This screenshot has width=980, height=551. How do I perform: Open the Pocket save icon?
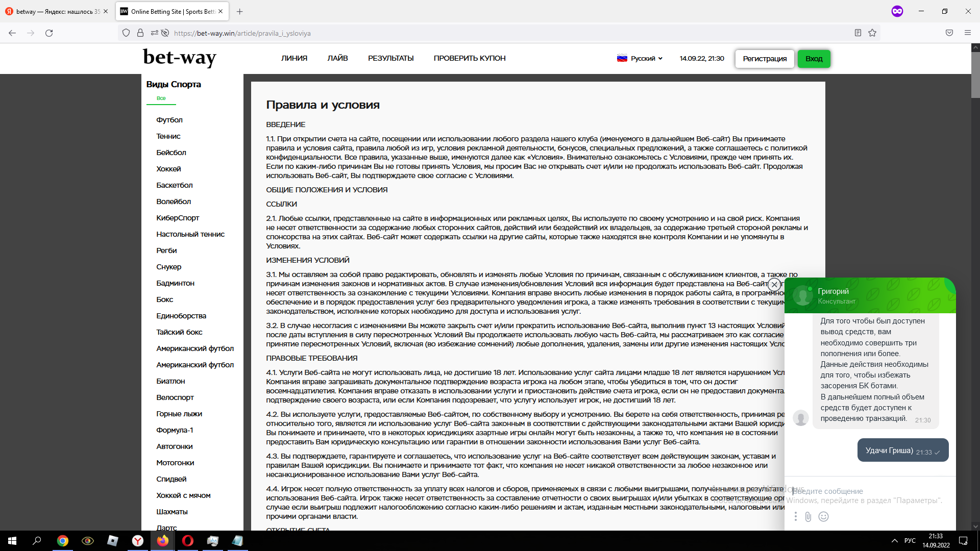[949, 33]
